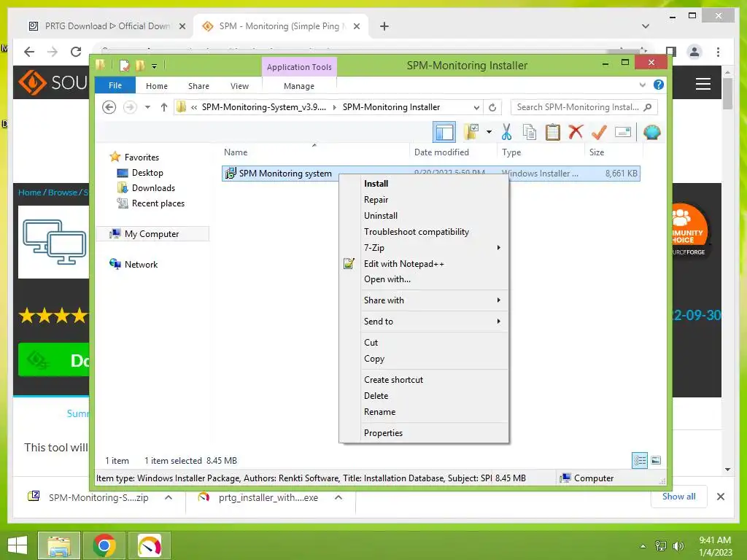Choose Repair from the context menu
The image size is (747, 560).
424,200
